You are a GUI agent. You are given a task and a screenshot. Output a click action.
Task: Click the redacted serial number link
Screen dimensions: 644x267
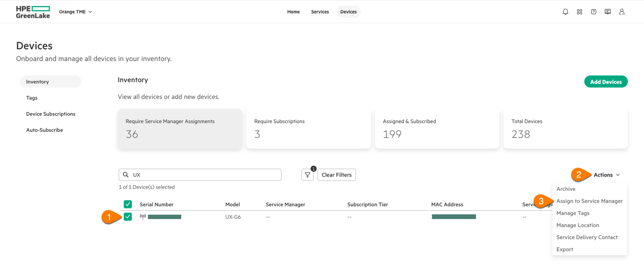pos(165,217)
